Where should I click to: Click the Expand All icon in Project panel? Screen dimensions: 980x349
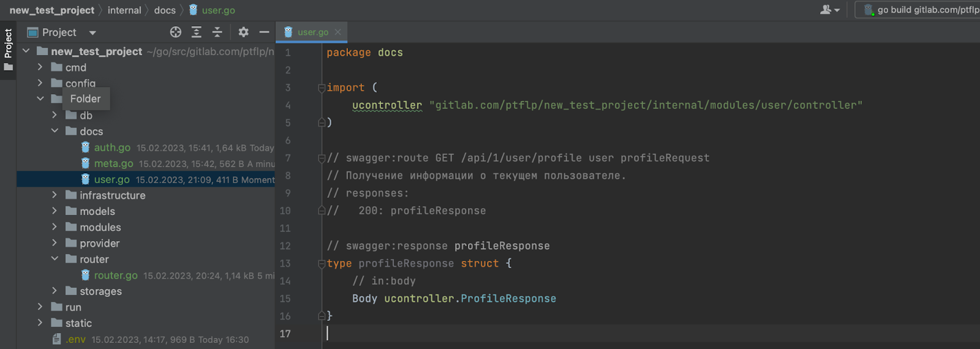(197, 32)
